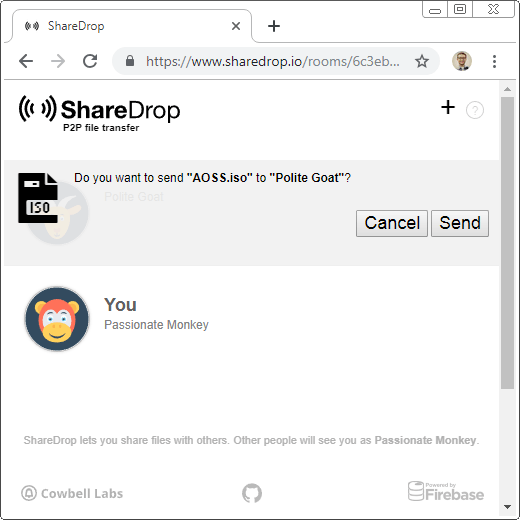Click the ISO file icon

pyautogui.click(x=38, y=198)
